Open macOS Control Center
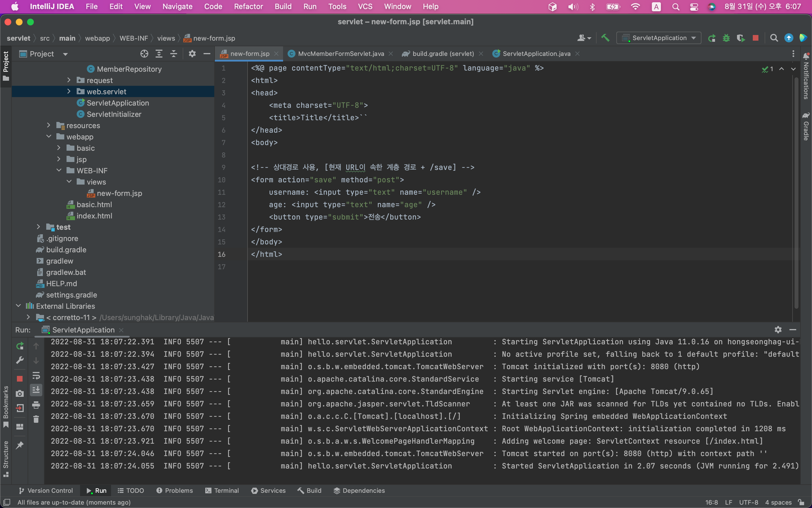The height and width of the screenshot is (508, 812). 694,7
